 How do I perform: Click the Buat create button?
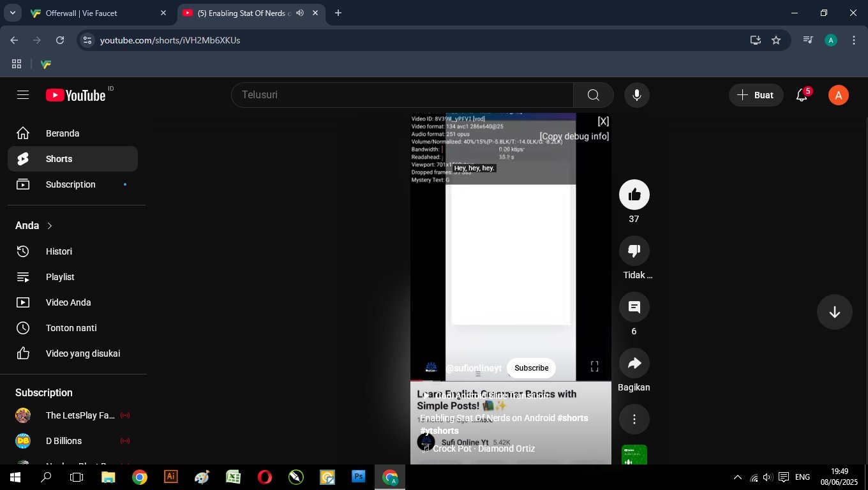[756, 95]
